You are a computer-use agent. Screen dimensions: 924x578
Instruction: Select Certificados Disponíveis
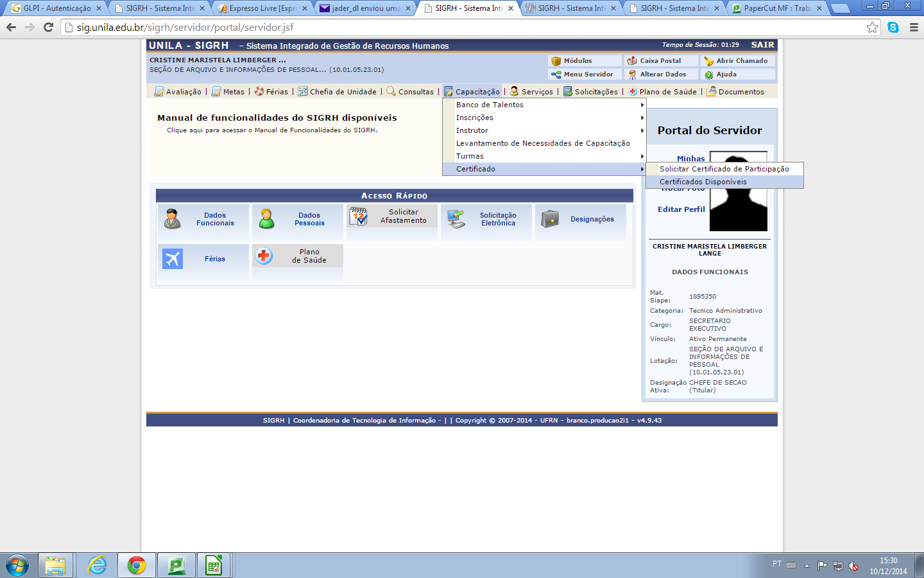point(724,182)
